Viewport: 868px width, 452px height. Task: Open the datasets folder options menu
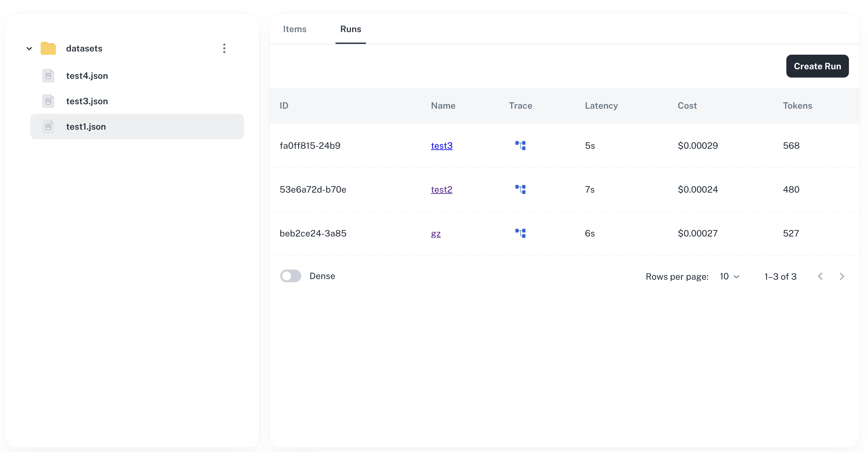[224, 48]
